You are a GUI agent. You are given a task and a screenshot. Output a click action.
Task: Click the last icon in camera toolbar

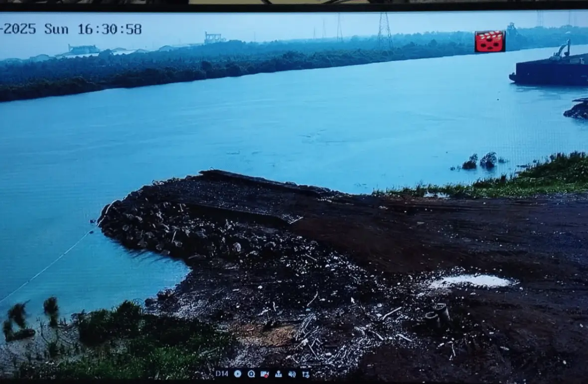(x=305, y=374)
